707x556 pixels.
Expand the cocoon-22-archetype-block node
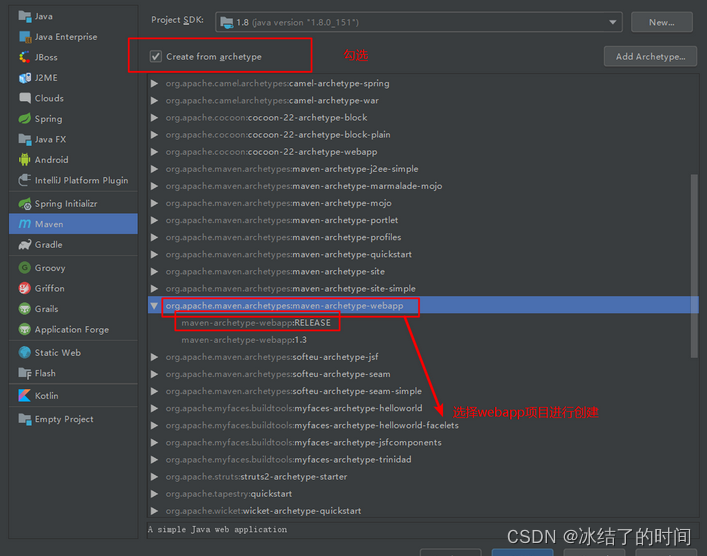[154, 118]
